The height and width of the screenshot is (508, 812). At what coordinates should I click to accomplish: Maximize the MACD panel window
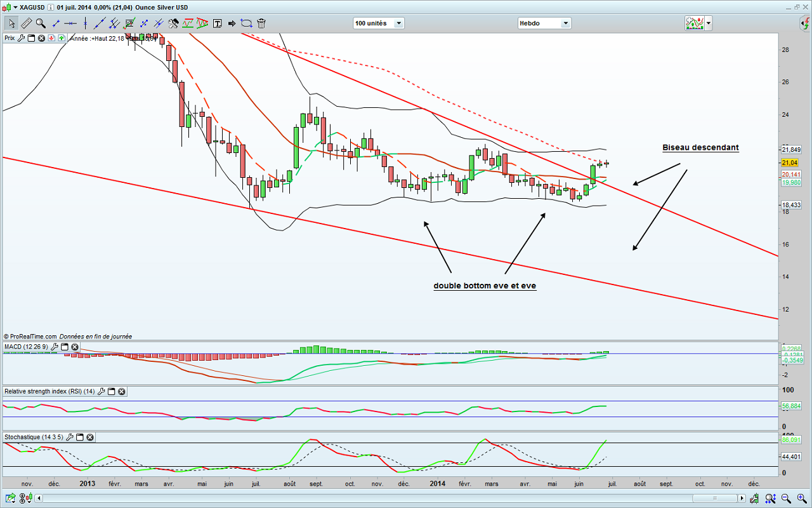(x=65, y=347)
